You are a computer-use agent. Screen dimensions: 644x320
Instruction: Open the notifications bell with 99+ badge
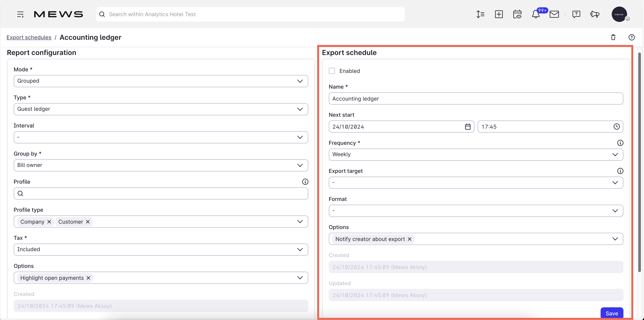536,14
